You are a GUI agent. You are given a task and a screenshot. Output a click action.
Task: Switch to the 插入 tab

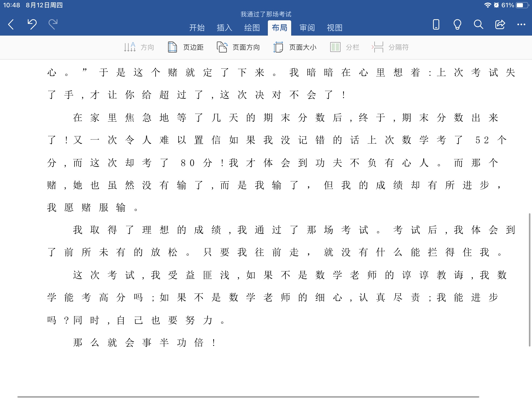tap(224, 28)
